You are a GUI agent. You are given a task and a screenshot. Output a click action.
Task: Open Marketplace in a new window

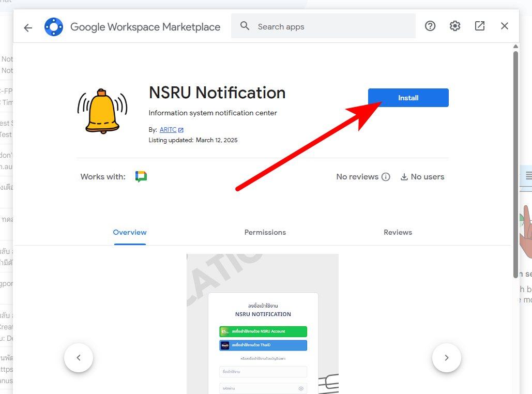[x=479, y=26]
